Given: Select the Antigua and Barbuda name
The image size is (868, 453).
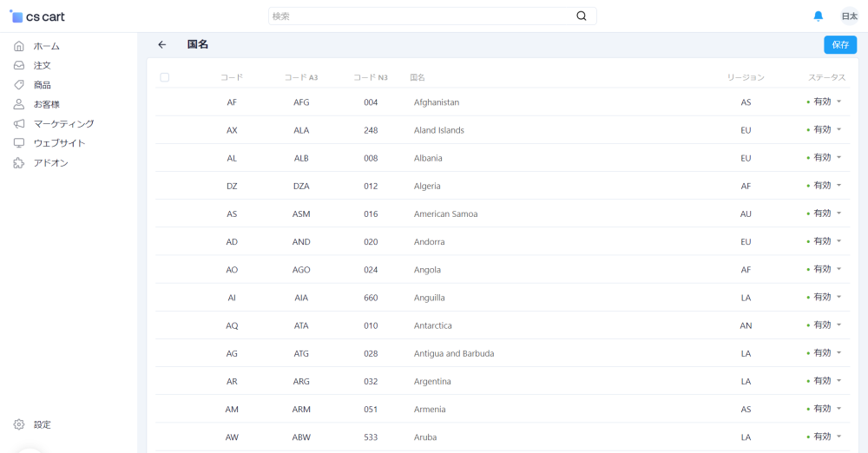Looking at the screenshot, I should pos(454,353).
